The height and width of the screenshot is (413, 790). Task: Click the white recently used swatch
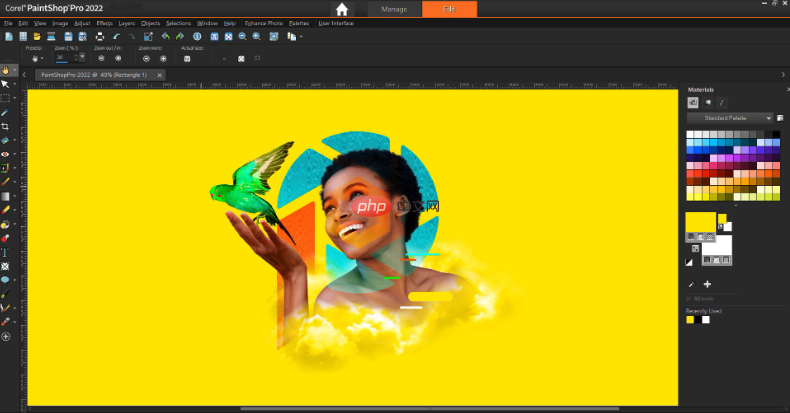[x=706, y=319]
